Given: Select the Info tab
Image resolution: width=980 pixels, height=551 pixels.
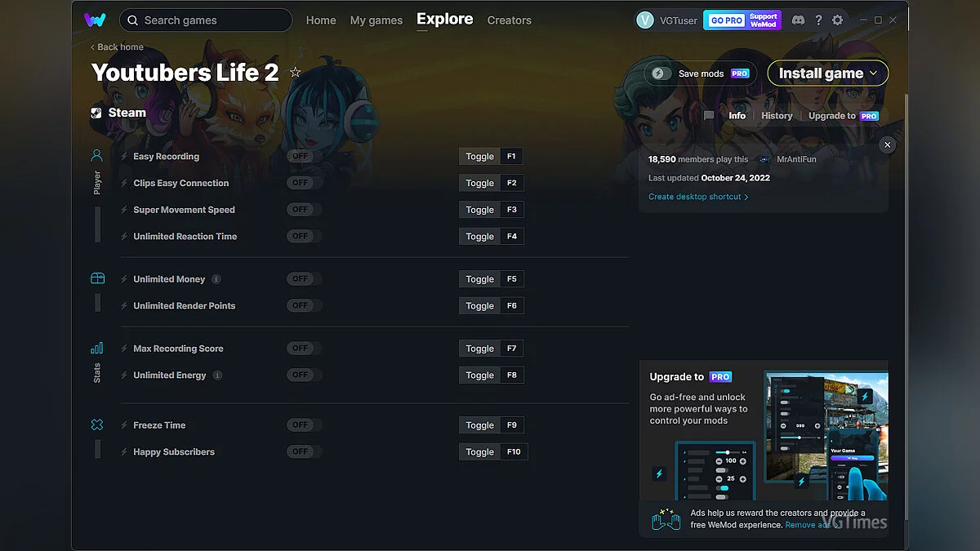Looking at the screenshot, I should tap(737, 116).
